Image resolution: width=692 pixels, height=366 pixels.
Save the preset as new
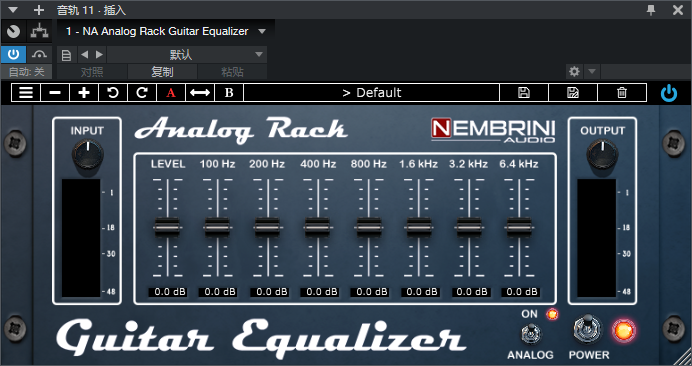573,93
